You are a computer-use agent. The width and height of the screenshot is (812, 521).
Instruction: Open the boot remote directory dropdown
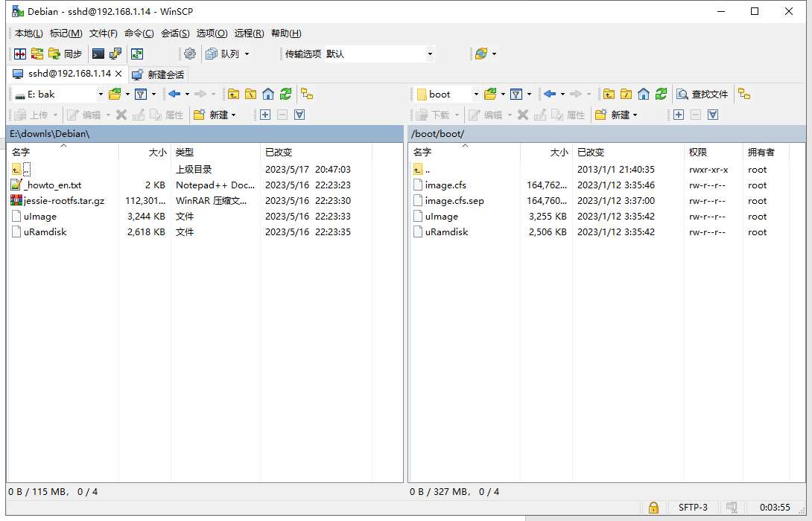tap(476, 94)
